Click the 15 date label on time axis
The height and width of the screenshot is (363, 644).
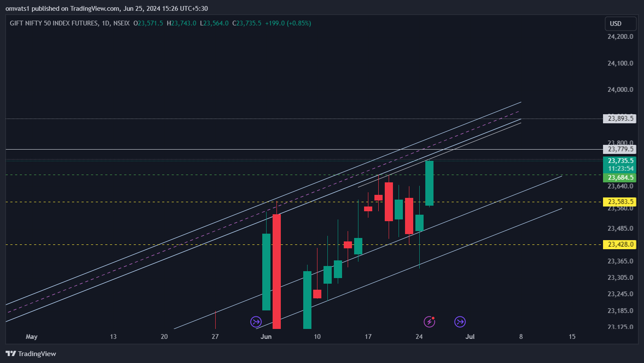click(x=572, y=337)
